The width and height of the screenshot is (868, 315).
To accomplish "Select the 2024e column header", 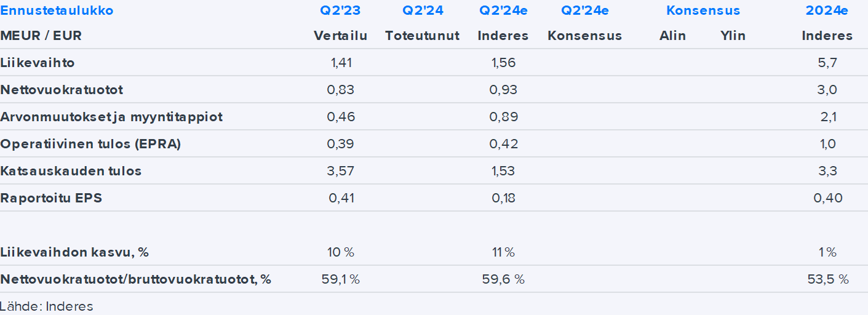I will click(827, 10).
